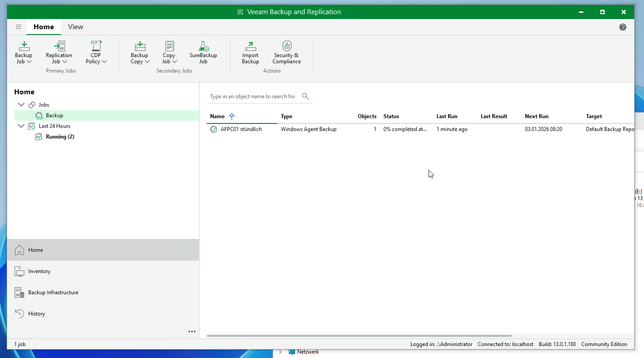Collapse the Jobs tree node
This screenshot has height=358, width=644.
21,105
